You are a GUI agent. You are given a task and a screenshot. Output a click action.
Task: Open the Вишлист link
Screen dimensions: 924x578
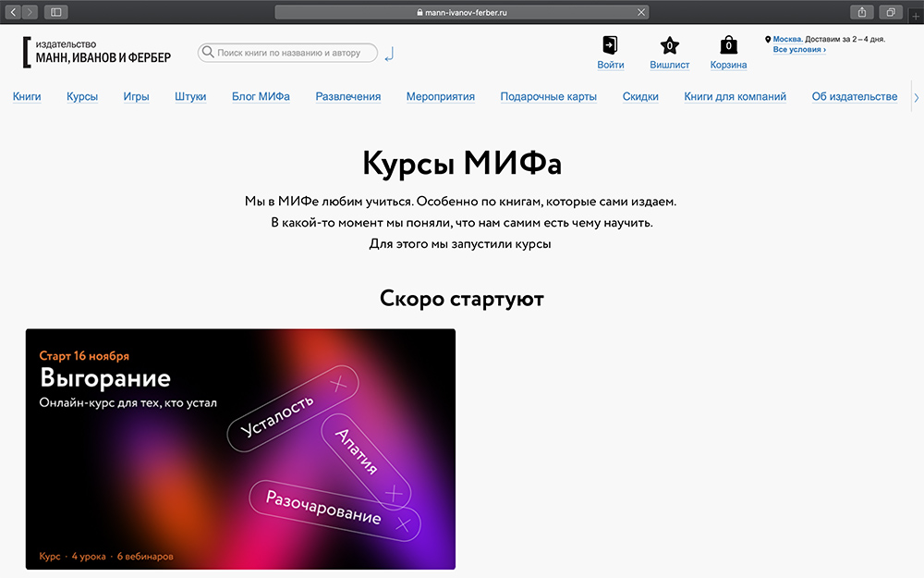(x=669, y=65)
